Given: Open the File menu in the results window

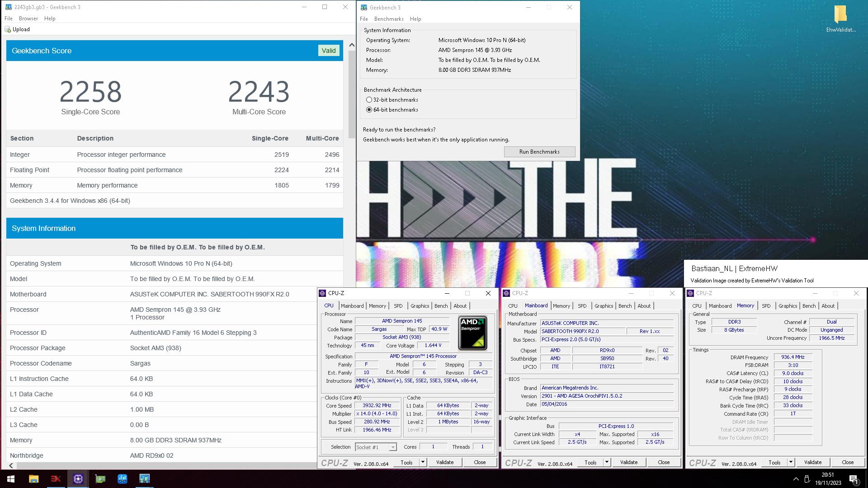Looking at the screenshot, I should pyautogui.click(x=9, y=19).
